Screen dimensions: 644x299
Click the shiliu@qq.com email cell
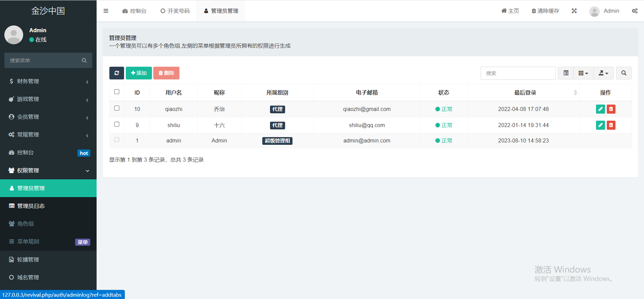pyautogui.click(x=367, y=125)
